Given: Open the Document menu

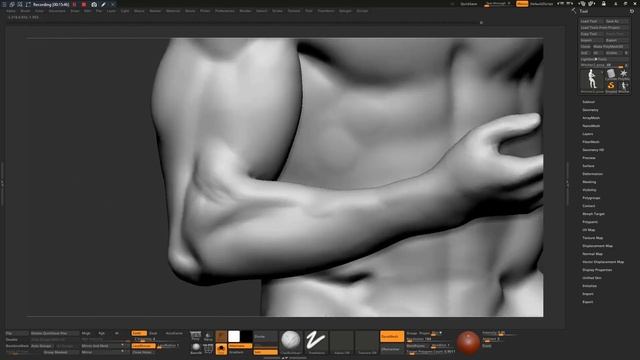Looking at the screenshot, I should (x=57, y=11).
